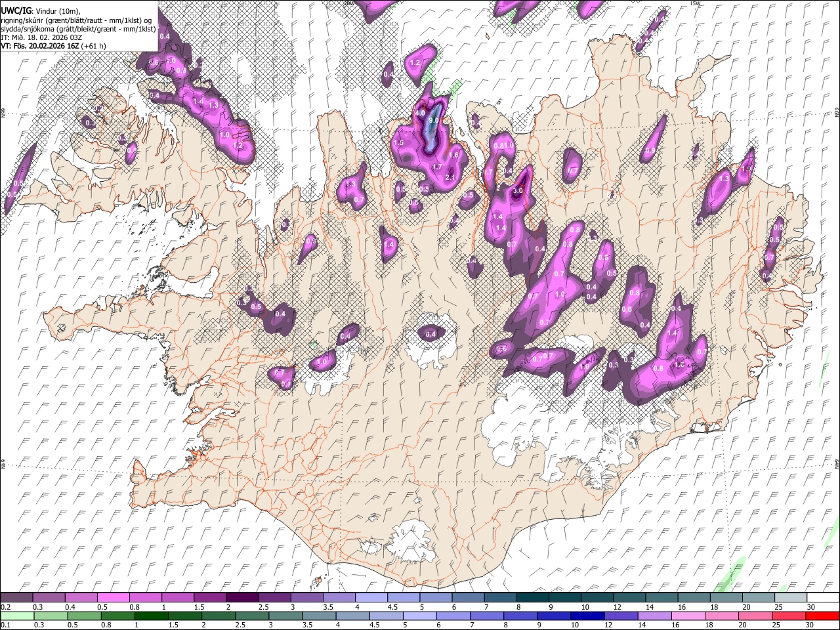This screenshot has width=840, height=630.
Task: Select the pink lower legend swatch labeled 18
Action: pyautogui.click(x=721, y=616)
